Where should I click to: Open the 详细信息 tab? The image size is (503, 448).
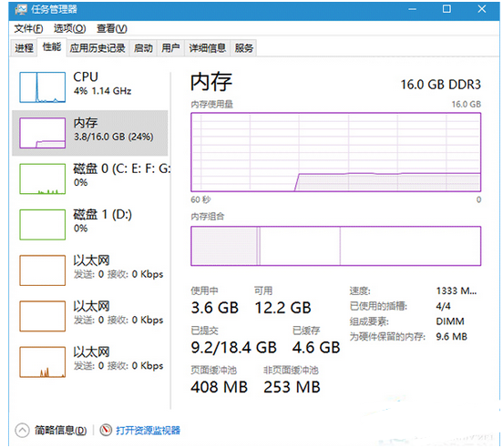click(x=207, y=48)
